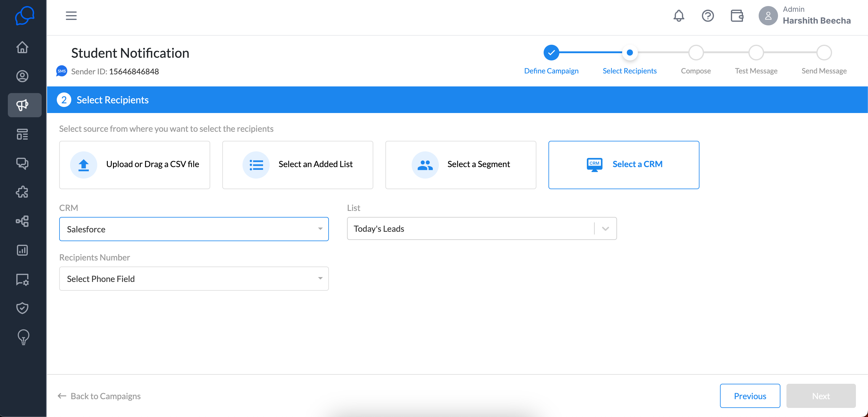This screenshot has height=417, width=868.
Task: Go to the Define Campaign step
Action: [551, 60]
